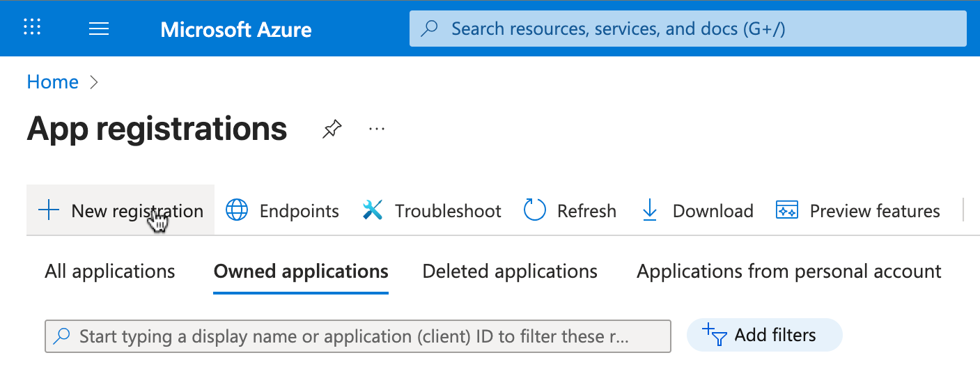Open Applications from personal account tab
Viewport: 980px width, 369px height.
pos(789,272)
